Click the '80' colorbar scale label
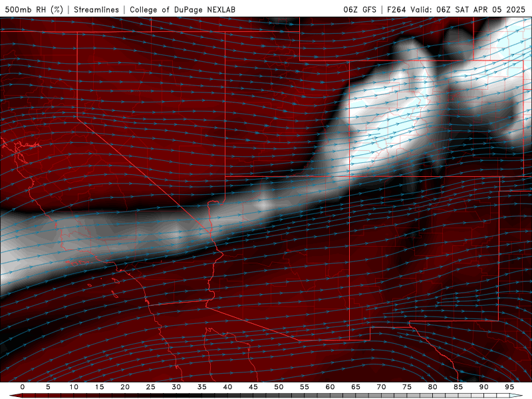 (x=432, y=387)
